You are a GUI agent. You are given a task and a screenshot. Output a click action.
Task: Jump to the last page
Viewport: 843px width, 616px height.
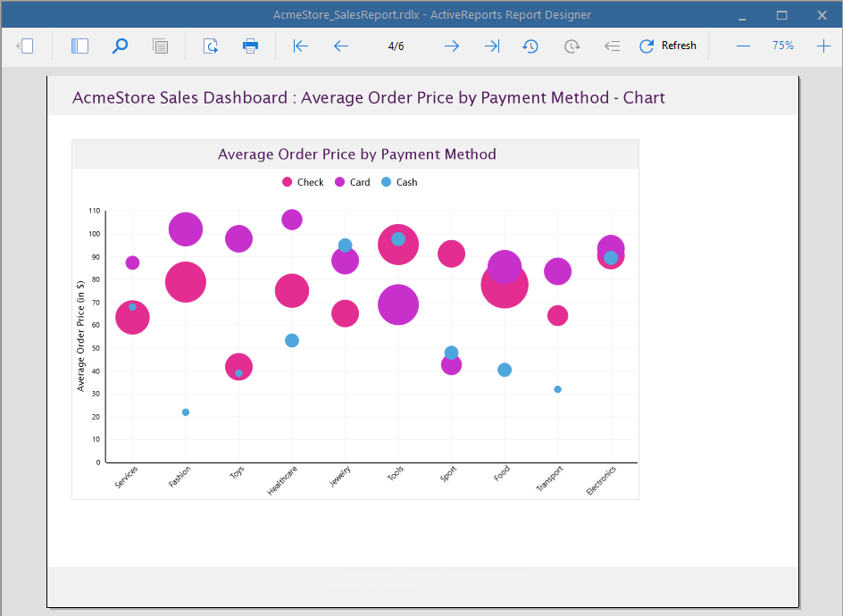click(491, 46)
